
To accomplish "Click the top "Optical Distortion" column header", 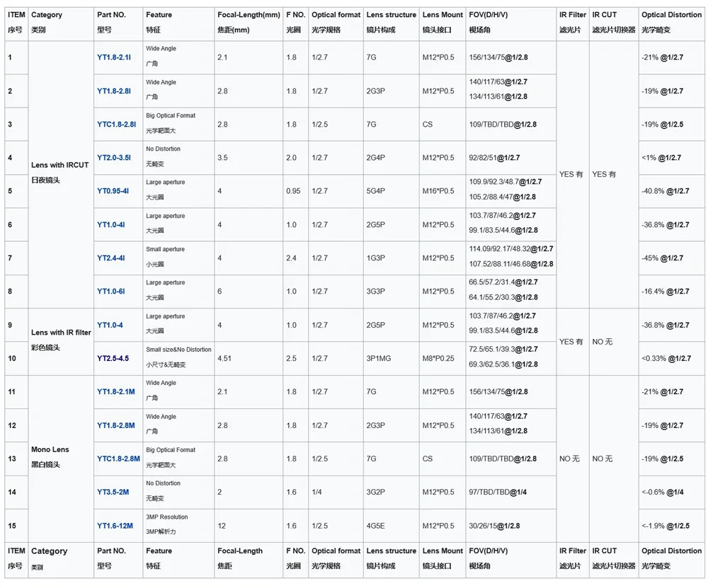I will [671, 15].
